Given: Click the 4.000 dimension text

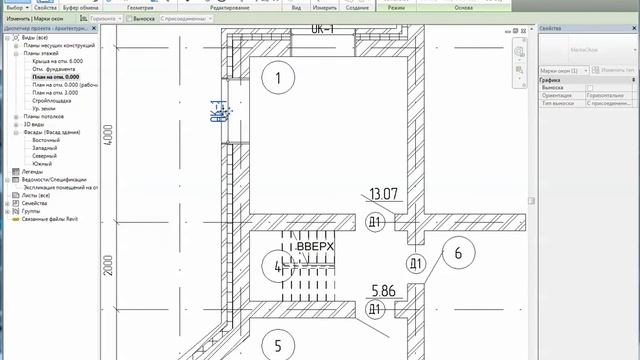Looking at the screenshot, I should (108, 135).
